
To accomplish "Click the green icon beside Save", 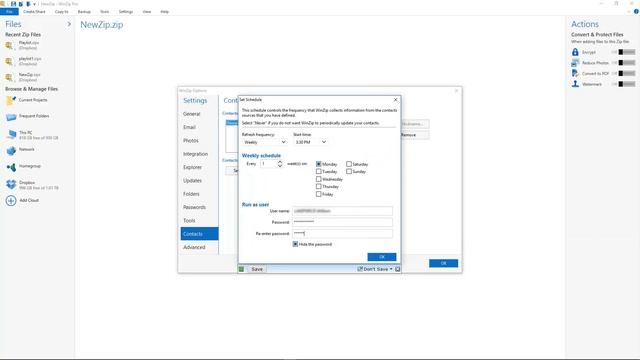I will pos(241,269).
